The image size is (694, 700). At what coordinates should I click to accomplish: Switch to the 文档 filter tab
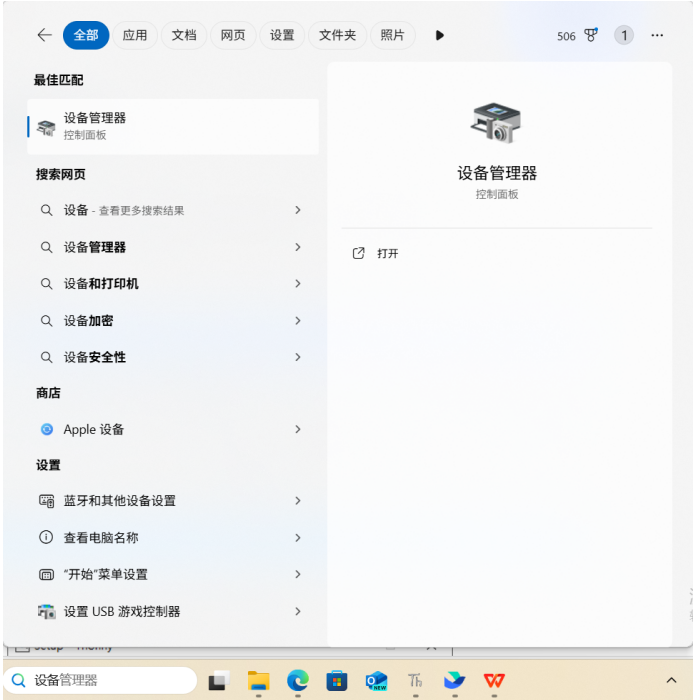184,35
